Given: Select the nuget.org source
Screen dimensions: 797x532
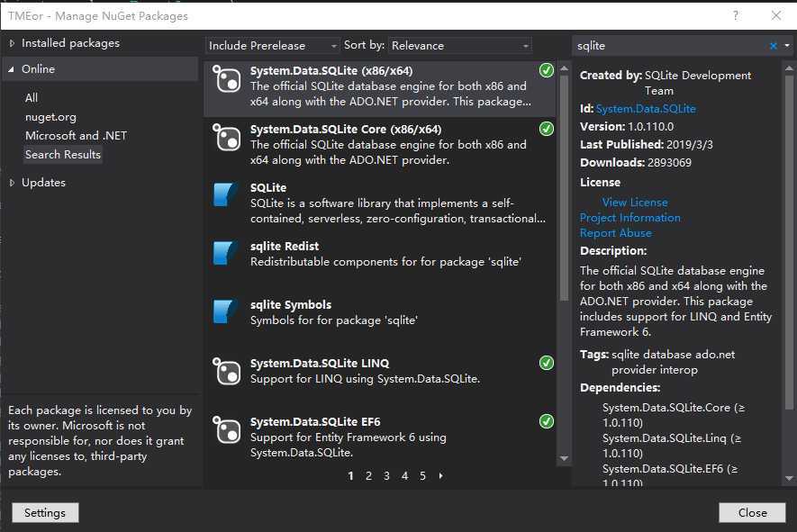Looking at the screenshot, I should click(x=50, y=117).
